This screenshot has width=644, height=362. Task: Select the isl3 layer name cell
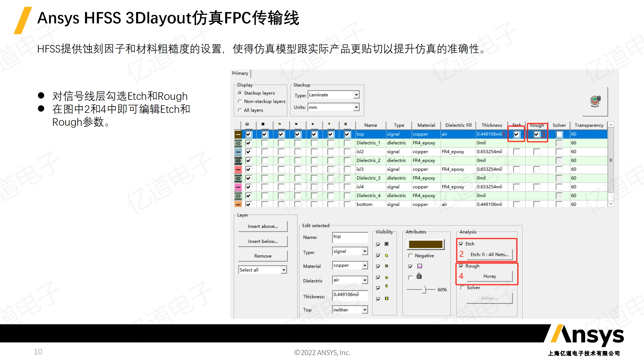coord(371,169)
